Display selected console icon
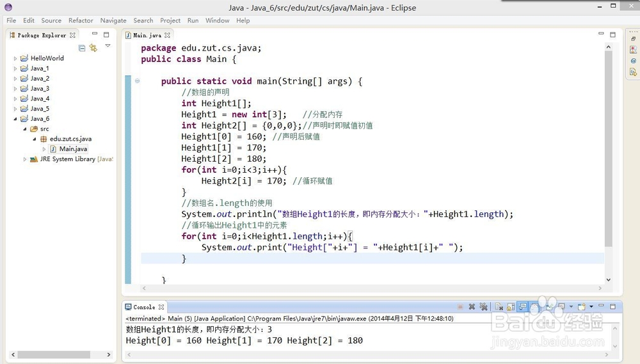The image size is (640, 364). click(562, 307)
